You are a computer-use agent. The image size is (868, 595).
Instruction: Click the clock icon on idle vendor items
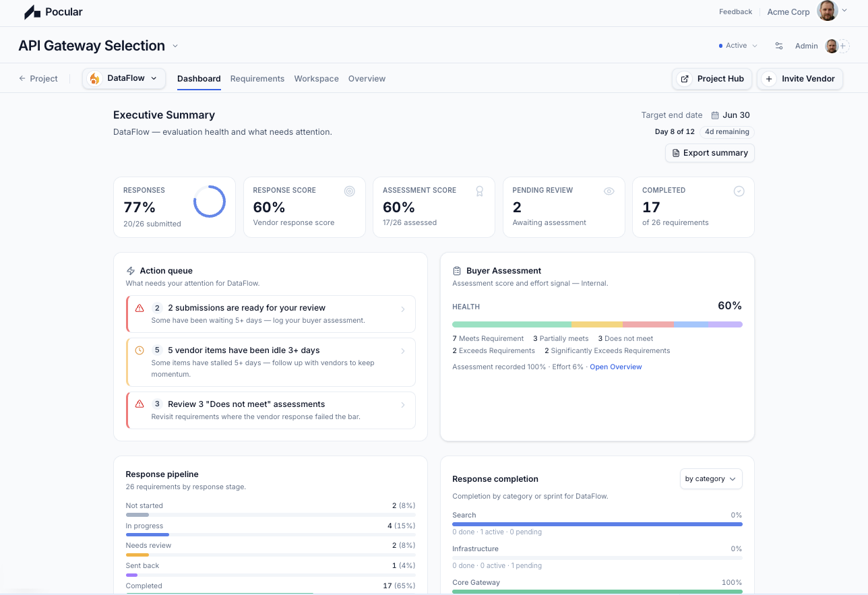(139, 350)
